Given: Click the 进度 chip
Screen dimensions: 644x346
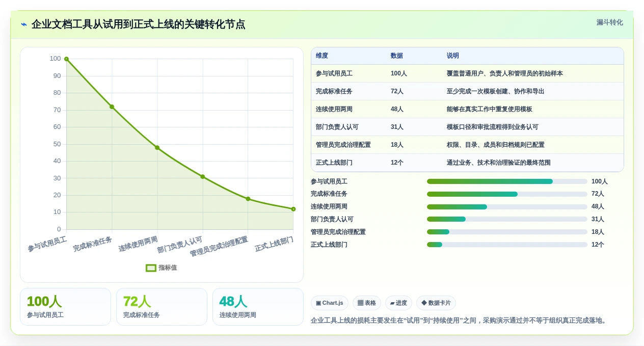Looking at the screenshot, I should 398,303.
